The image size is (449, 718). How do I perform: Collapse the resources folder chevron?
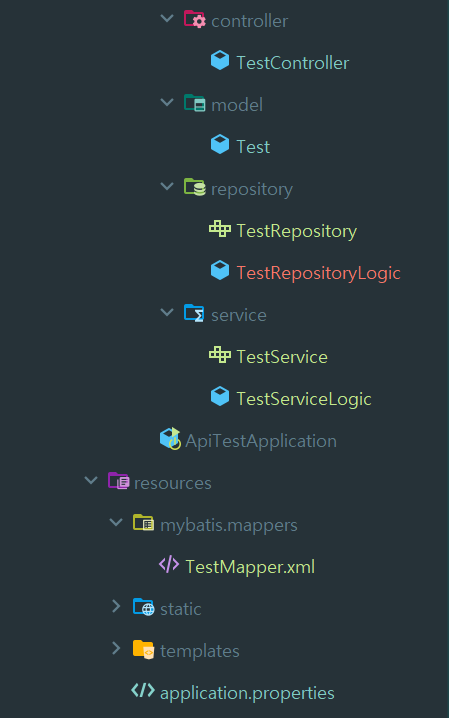[x=91, y=480]
